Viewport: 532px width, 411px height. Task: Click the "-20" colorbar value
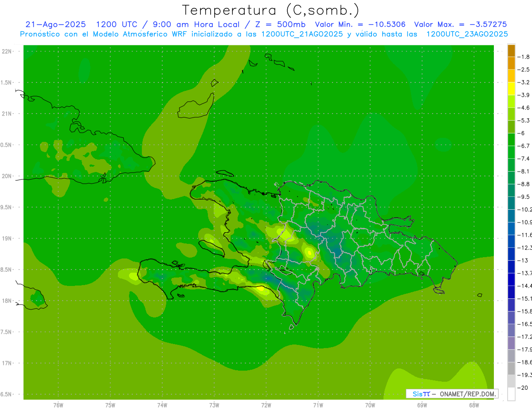[x=524, y=388]
